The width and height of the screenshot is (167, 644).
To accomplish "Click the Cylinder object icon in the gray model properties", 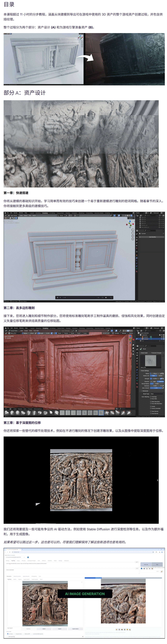I will (x=139, y=233).
